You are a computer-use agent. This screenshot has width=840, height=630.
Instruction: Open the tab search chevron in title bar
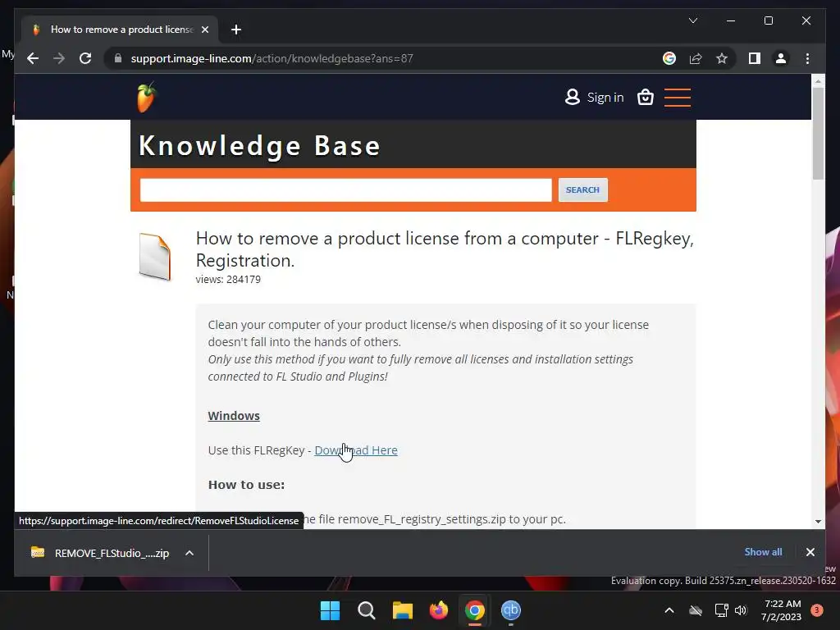pyautogui.click(x=692, y=21)
